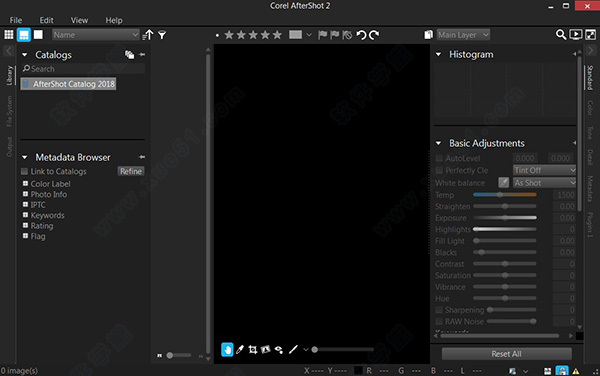Select the line drawing tool

pos(293,349)
